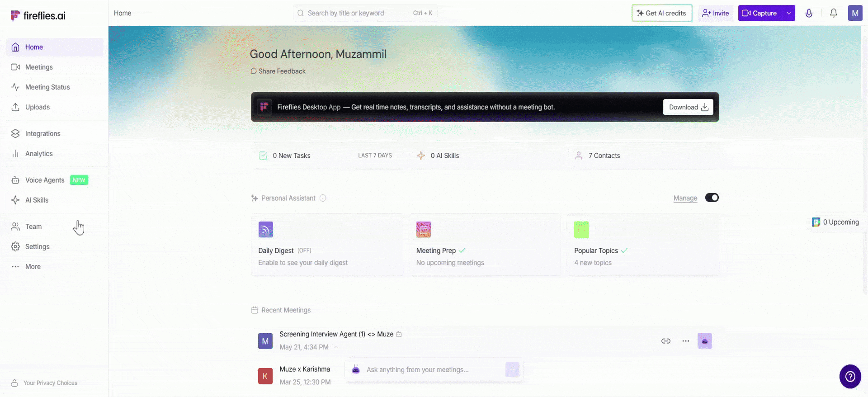868x397 pixels.
Task: Click the Fireflies icon in desktop app banner
Action: [264, 107]
